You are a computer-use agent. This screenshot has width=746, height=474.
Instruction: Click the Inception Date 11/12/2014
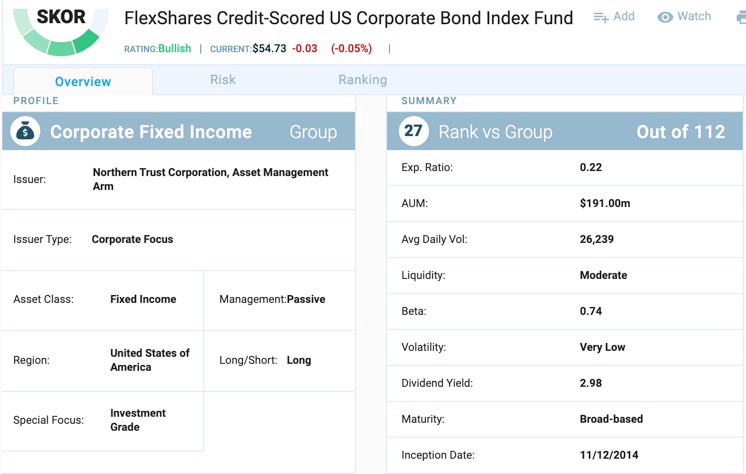point(612,455)
